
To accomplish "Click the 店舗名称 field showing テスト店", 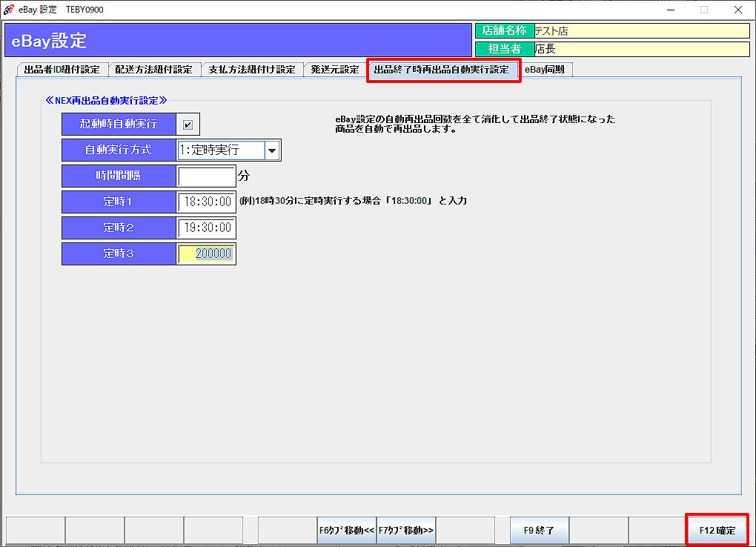I will tap(641, 31).
